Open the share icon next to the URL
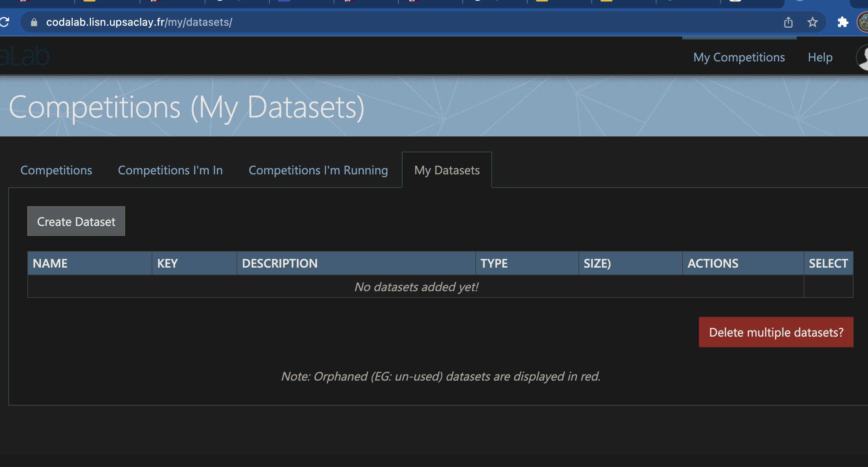Viewport: 868px width, 467px height. point(788,22)
